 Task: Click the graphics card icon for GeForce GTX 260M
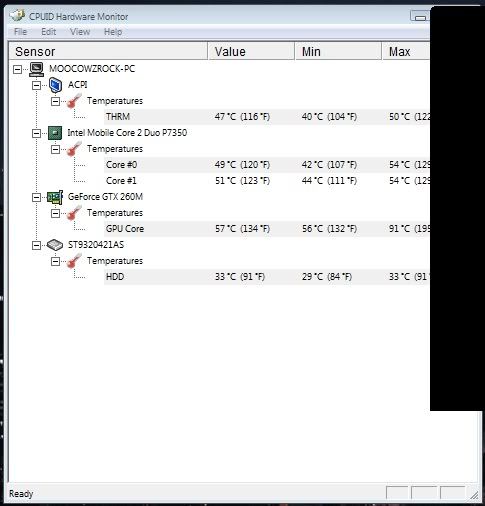[55, 197]
